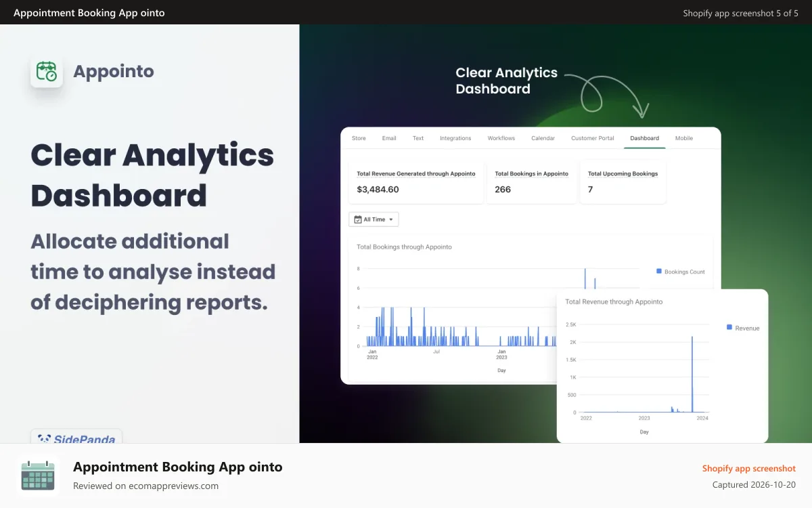Click the $3,484.60 total revenue value
The height and width of the screenshot is (508, 812).
(x=378, y=190)
